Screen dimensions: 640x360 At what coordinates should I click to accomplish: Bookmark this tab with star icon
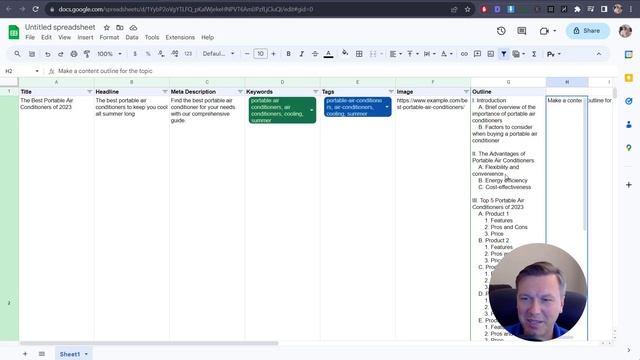tap(467, 9)
